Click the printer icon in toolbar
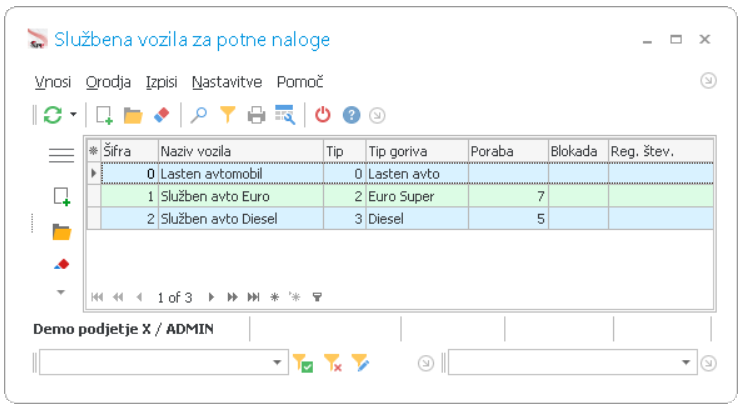 point(256,115)
